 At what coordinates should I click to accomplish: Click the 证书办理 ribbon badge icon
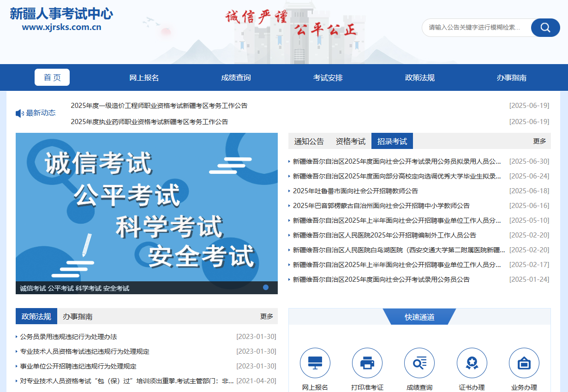pos(472,363)
